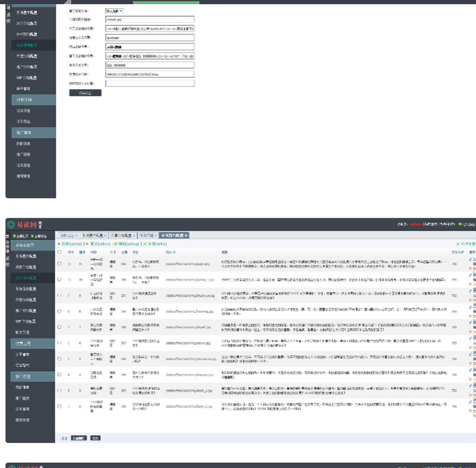Click the input field containing /weixin.jpg

[x=150, y=20]
